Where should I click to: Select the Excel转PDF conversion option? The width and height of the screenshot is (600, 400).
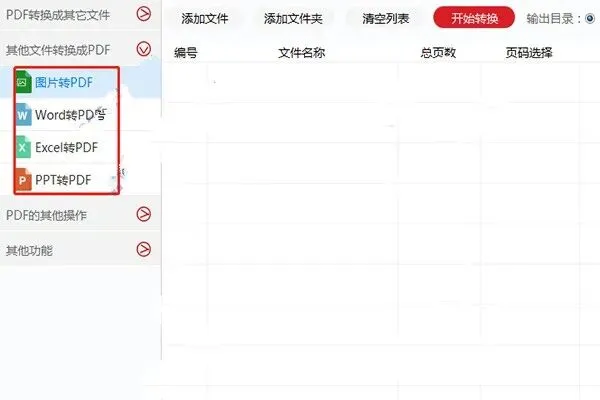(67, 147)
